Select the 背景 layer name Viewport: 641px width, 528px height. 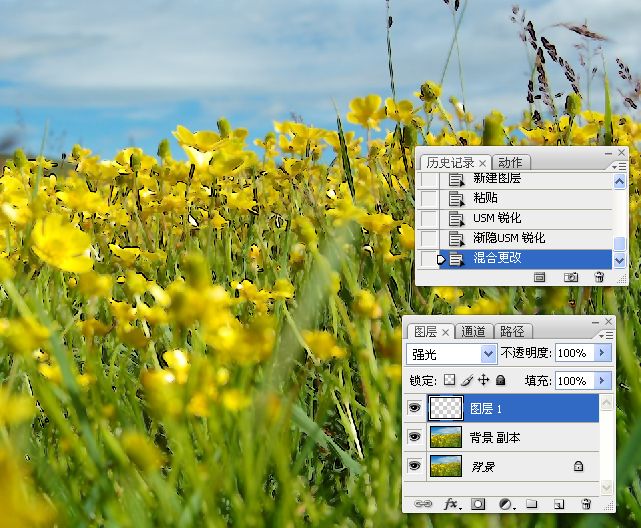click(482, 466)
